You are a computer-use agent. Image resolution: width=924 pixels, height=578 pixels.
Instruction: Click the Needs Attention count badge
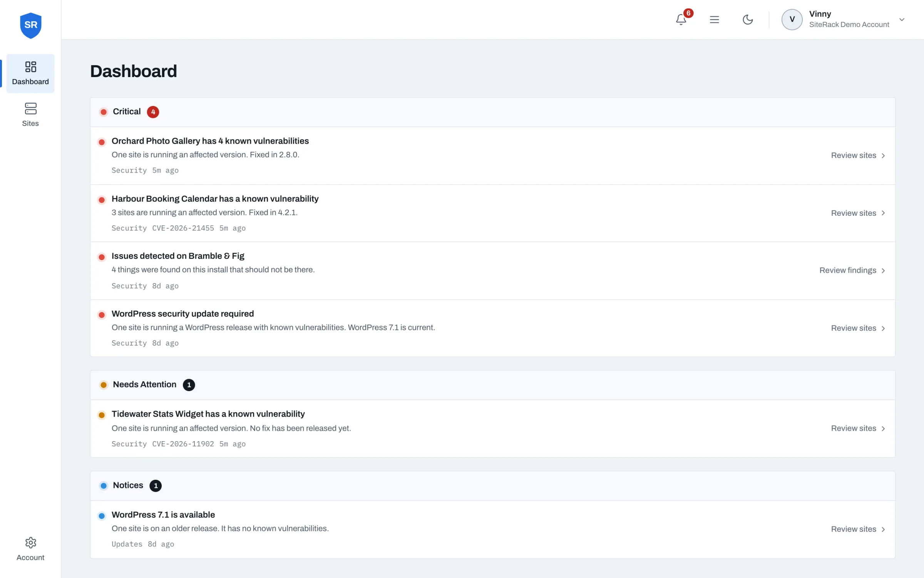[189, 385]
